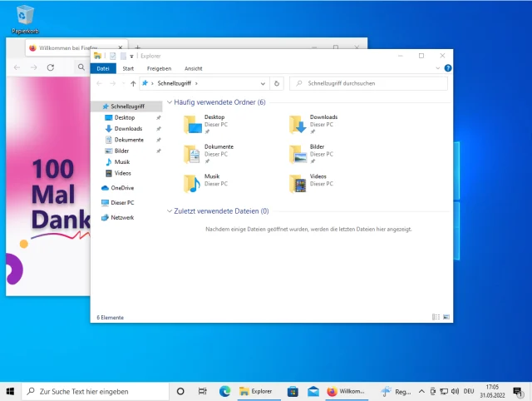Open the Datei menu tab
The height and width of the screenshot is (401, 532).
coord(103,68)
